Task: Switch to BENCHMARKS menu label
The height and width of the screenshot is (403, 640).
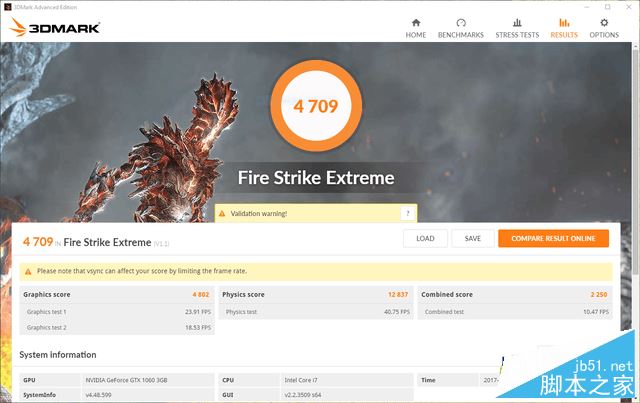Action: 461,35
